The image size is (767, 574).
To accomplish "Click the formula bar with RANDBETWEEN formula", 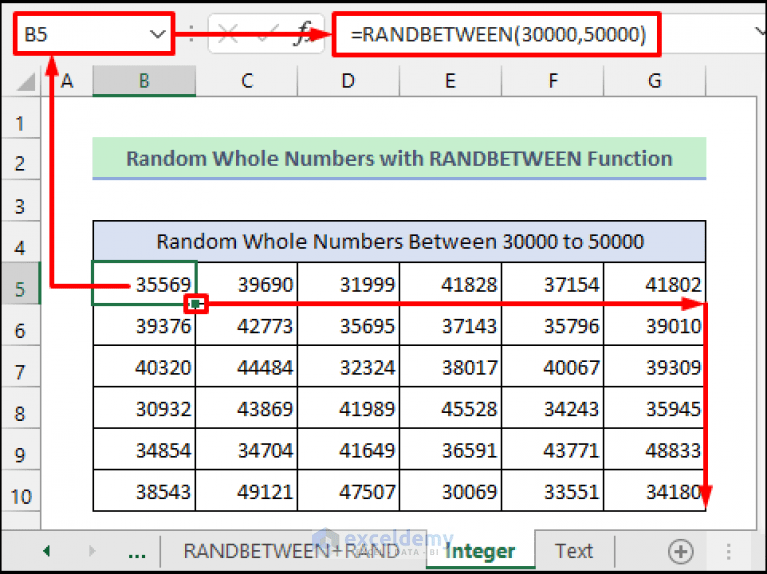I will (497, 34).
